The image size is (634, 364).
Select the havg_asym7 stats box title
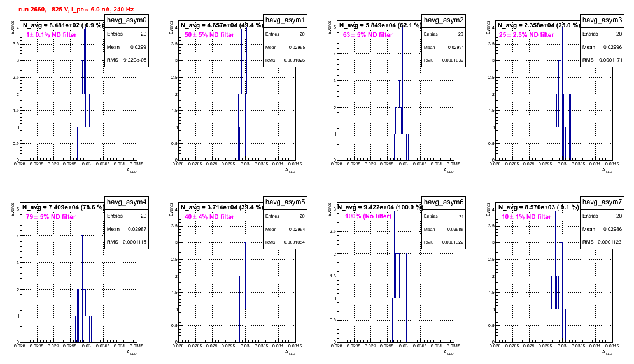[602, 202]
